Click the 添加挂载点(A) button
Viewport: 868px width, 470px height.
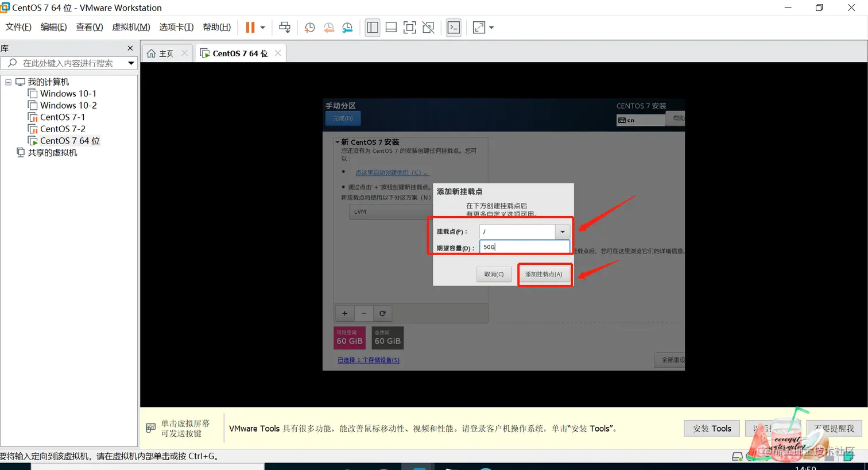tap(544, 274)
